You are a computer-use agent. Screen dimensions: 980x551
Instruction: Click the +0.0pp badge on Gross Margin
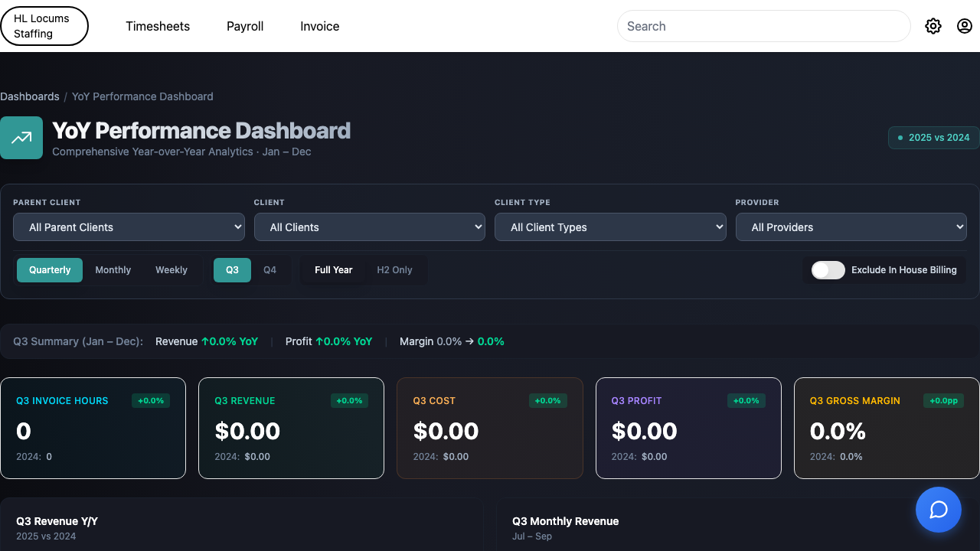coord(945,400)
